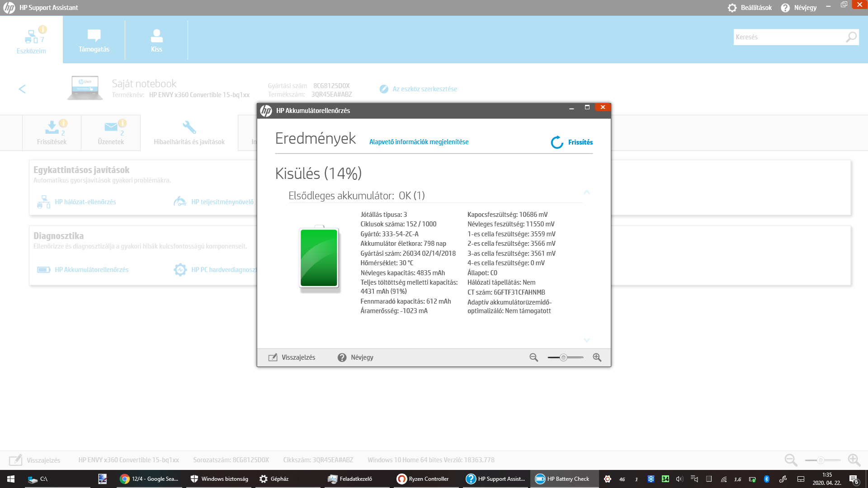The height and width of the screenshot is (488, 868).
Task: Click Visszajelzés in the battery dialog
Action: point(292,357)
